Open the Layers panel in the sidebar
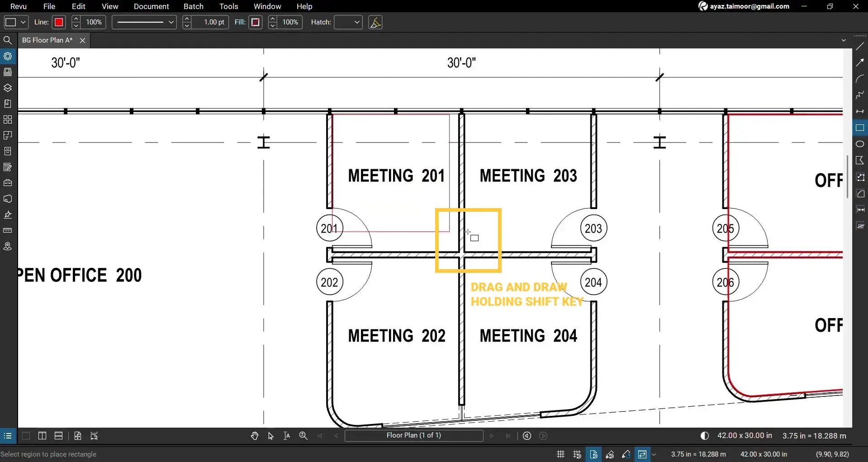This screenshot has width=868, height=462. (x=8, y=88)
